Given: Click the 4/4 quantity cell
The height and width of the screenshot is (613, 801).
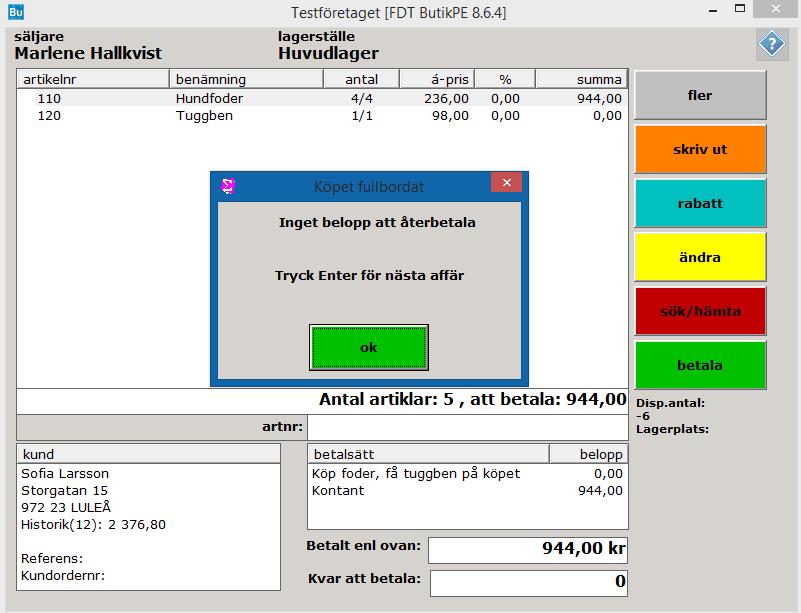Looking at the screenshot, I should [362, 98].
